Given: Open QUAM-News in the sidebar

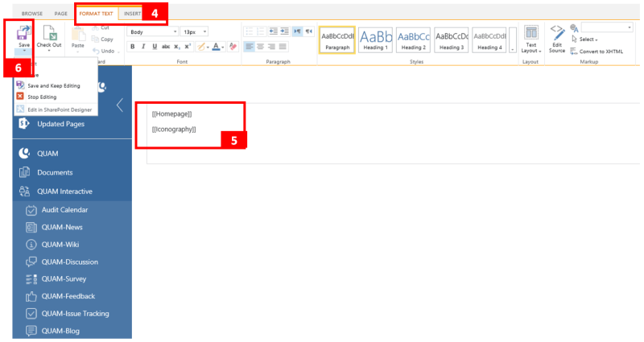Looking at the screenshot, I should [62, 227].
